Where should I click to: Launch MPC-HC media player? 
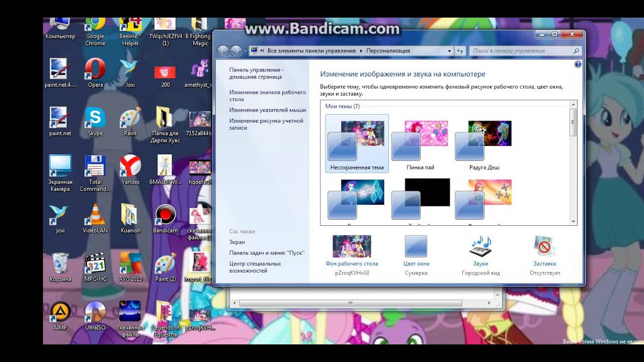tap(95, 267)
